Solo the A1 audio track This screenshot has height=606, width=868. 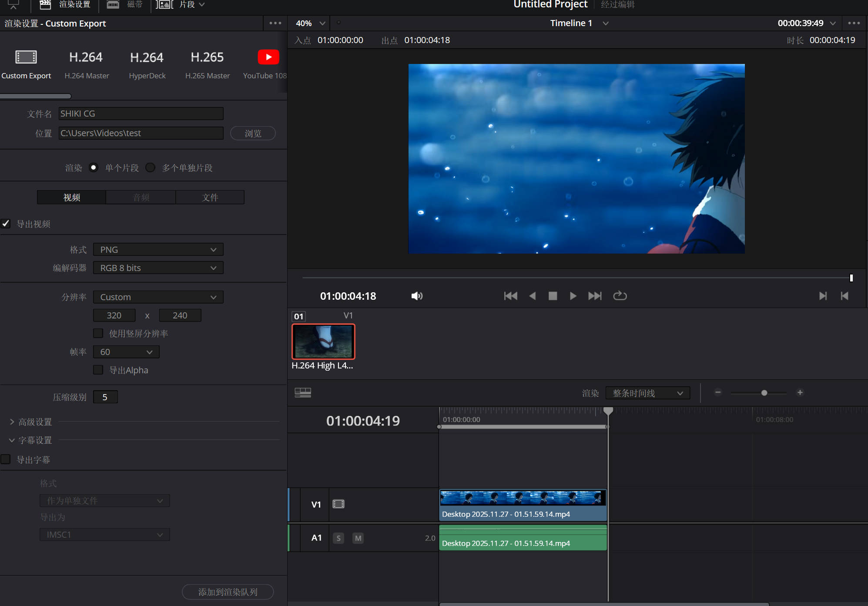(x=338, y=538)
